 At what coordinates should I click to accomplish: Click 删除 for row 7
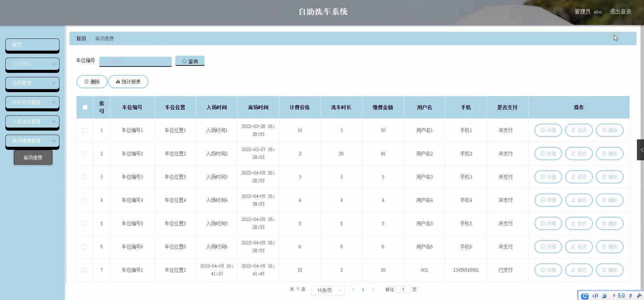point(610,270)
